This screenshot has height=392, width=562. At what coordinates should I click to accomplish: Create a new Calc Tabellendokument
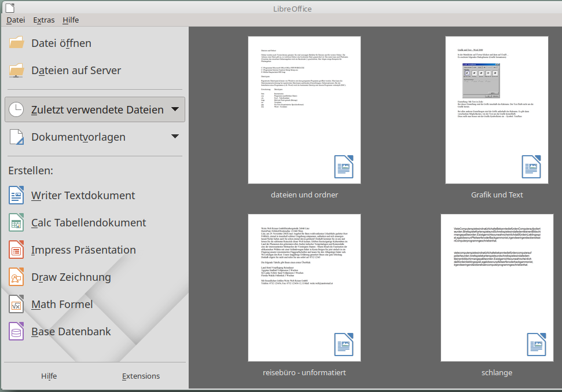(x=89, y=222)
